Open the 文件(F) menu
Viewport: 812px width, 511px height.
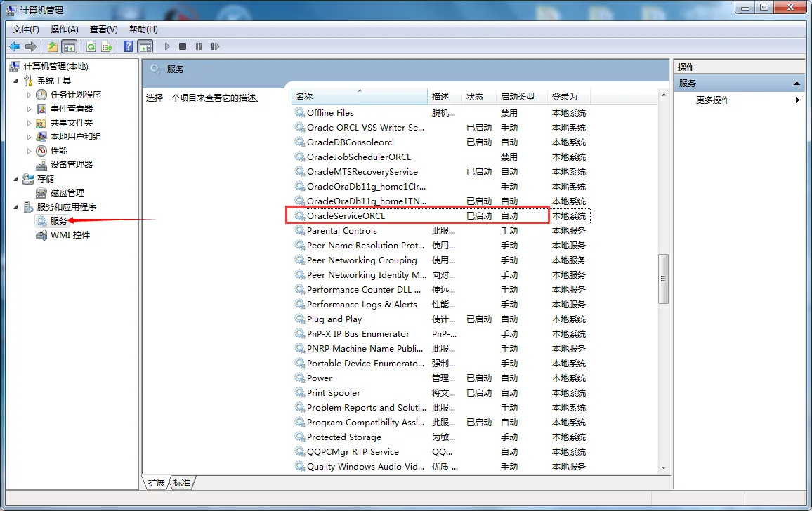(25, 29)
